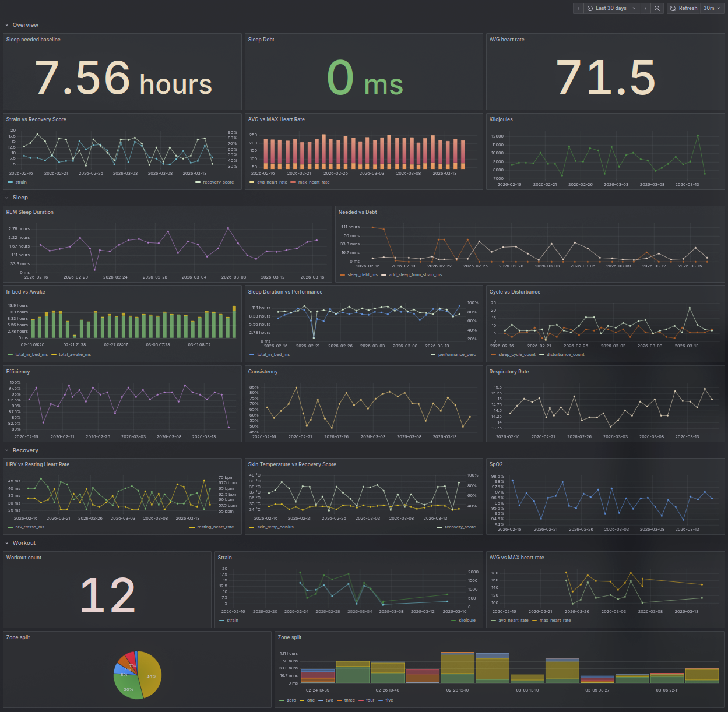The width and height of the screenshot is (728, 712).
Task: Open the In bed vs Awake panel title
Action: (x=26, y=292)
